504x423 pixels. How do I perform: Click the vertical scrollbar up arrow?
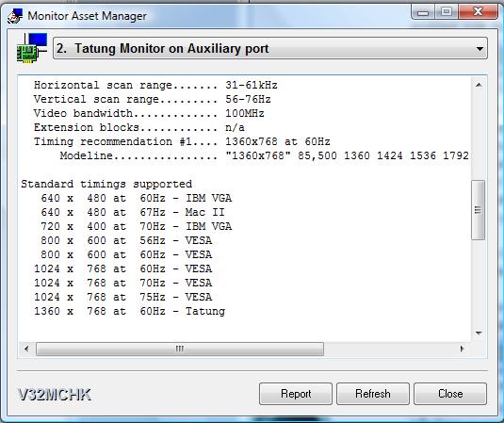tap(479, 85)
